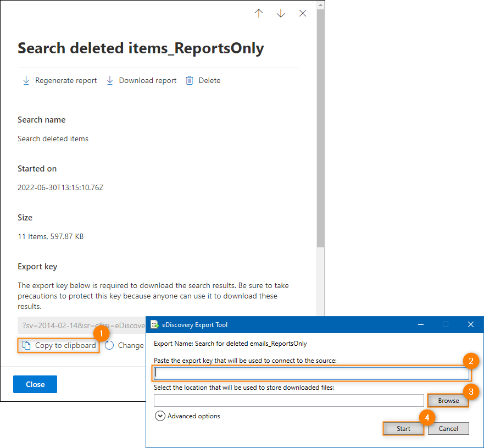Click the paste export key field
The width and height of the screenshot is (484, 448).
(311, 373)
